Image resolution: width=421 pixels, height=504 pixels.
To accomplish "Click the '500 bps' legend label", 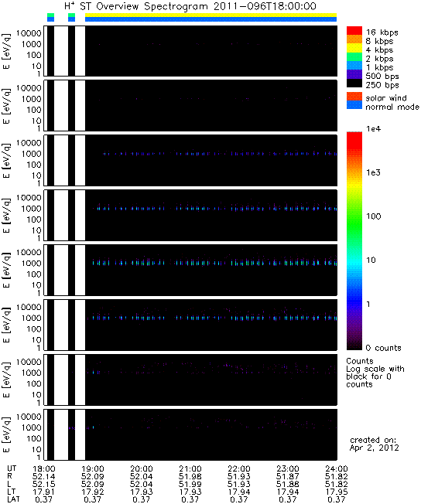I will pos(382,77).
